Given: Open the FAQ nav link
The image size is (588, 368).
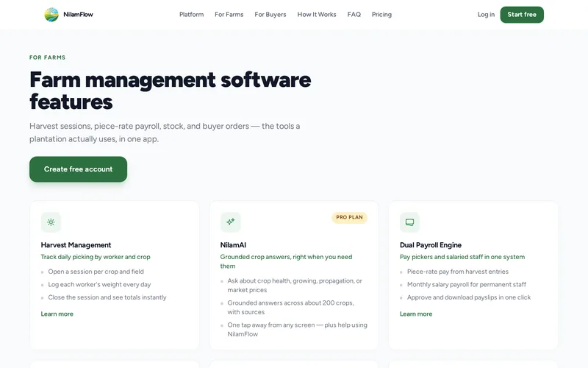Looking at the screenshot, I should coord(354,15).
